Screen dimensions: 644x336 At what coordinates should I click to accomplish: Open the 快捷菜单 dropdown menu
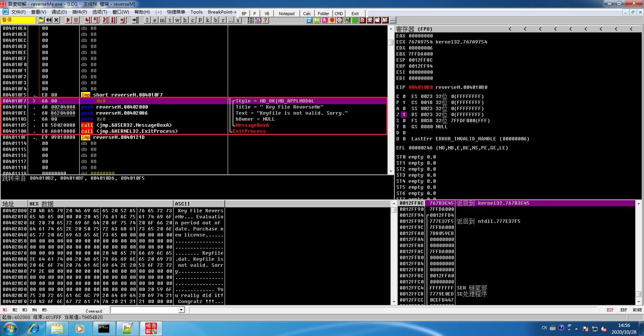coord(176,12)
